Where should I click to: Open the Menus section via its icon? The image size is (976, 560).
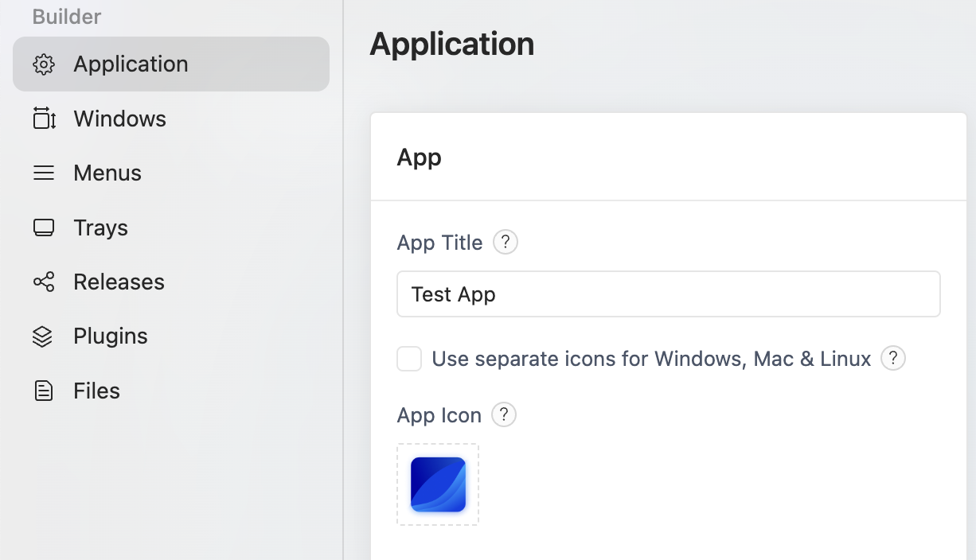[x=44, y=173]
